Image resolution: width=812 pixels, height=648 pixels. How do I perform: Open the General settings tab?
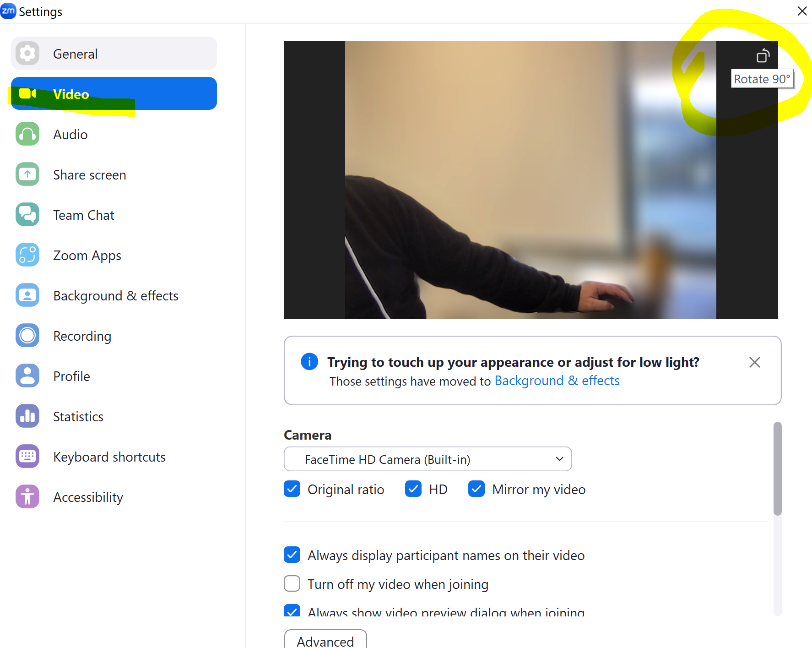[x=114, y=54]
